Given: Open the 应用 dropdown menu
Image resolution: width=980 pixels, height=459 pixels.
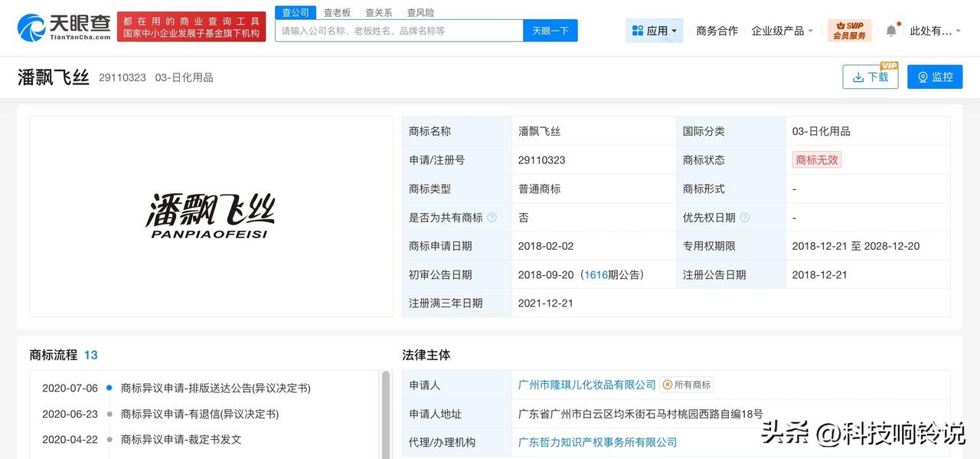Looking at the screenshot, I should pos(655,31).
